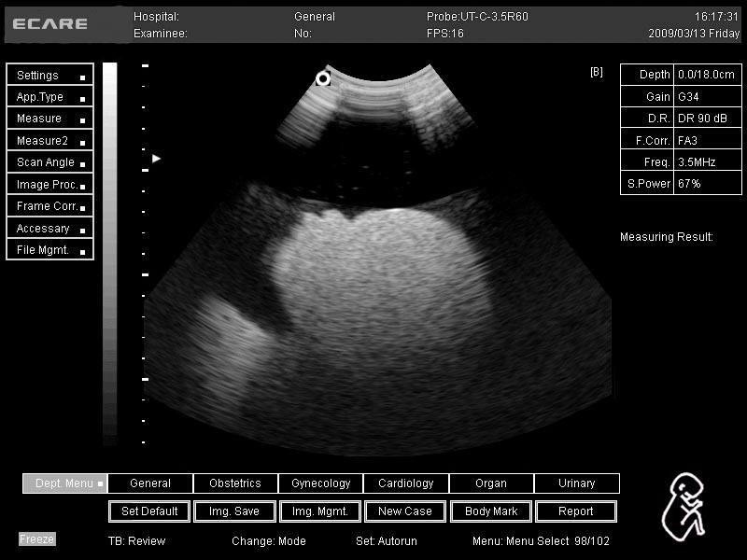Viewport: 747px width, 560px height.
Task: Click the focus position triangle marker
Action: (x=157, y=159)
